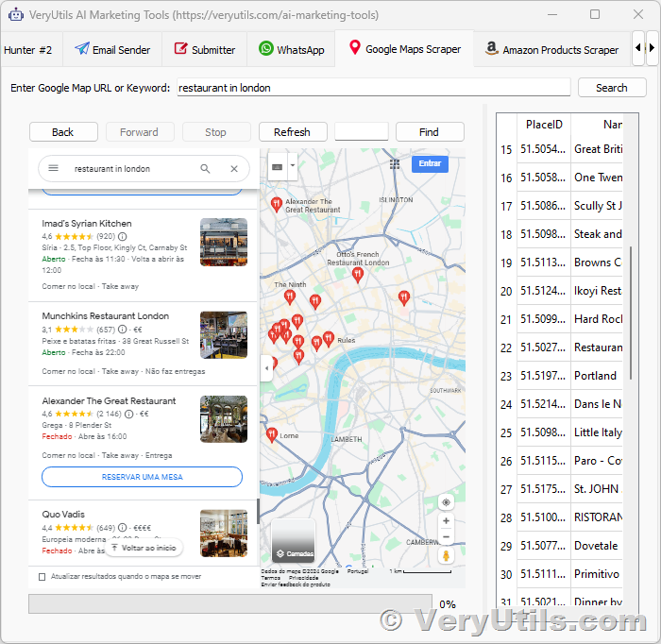The image size is (661, 644).
Task: Show my location on the map
Action: tap(446, 502)
